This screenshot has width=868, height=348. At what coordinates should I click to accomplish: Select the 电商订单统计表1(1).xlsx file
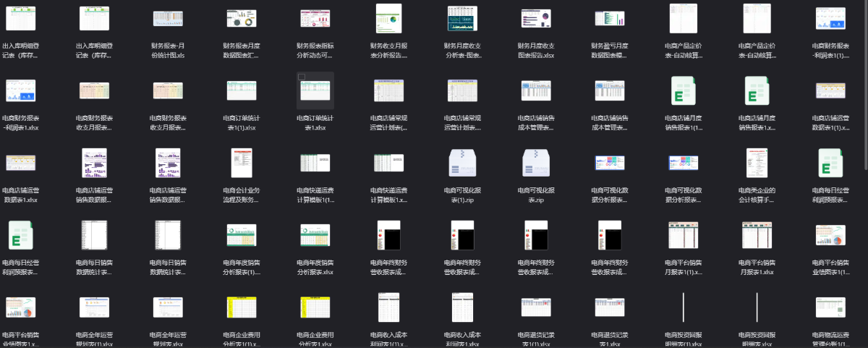242,93
